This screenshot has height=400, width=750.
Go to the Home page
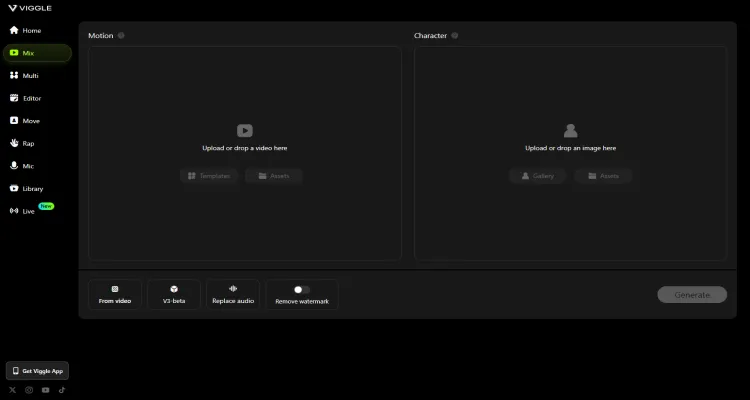tap(31, 30)
